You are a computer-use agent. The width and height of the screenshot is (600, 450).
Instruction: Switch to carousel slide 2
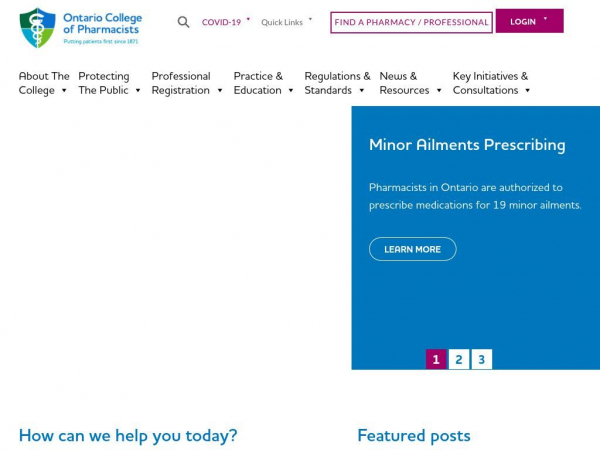459,359
